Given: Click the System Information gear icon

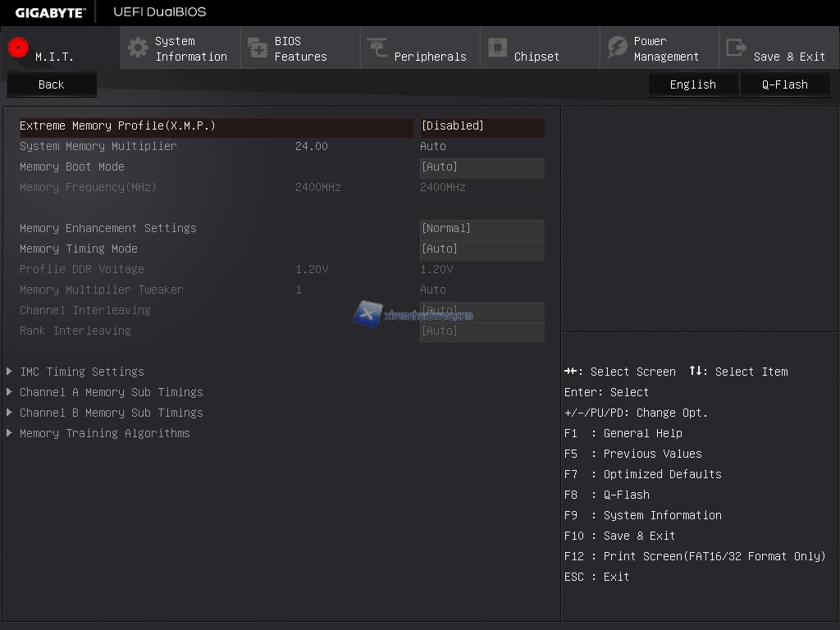Looking at the screenshot, I should [x=138, y=48].
